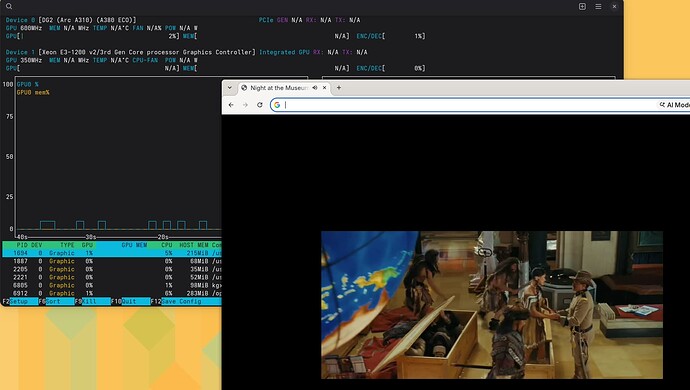Select process row with PID 6912
This screenshot has height=390, width=690.
point(112,293)
